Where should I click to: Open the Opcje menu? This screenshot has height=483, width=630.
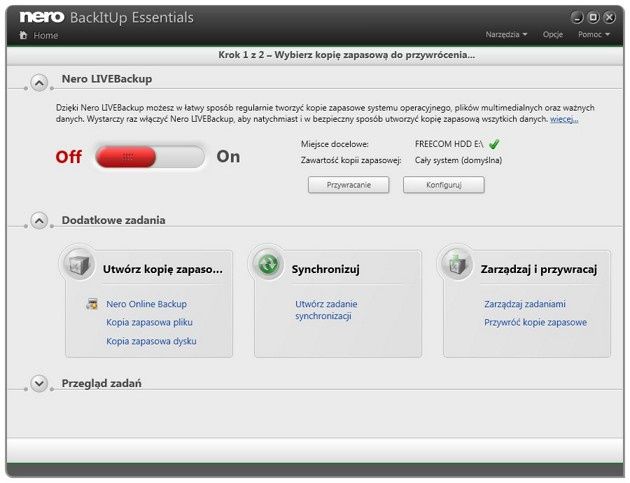click(552, 35)
